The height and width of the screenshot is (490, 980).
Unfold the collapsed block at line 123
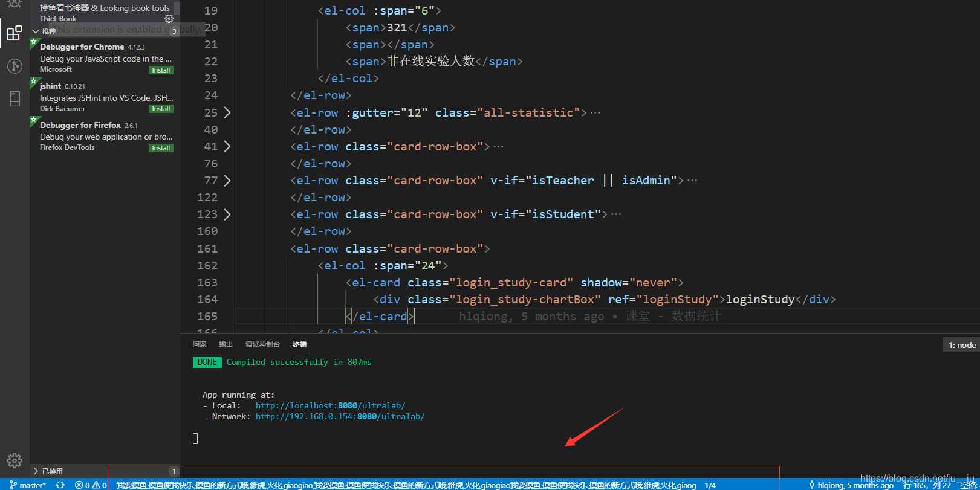227,214
